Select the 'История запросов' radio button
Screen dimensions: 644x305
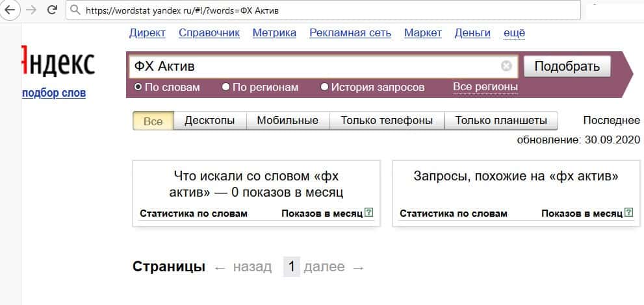[324, 87]
